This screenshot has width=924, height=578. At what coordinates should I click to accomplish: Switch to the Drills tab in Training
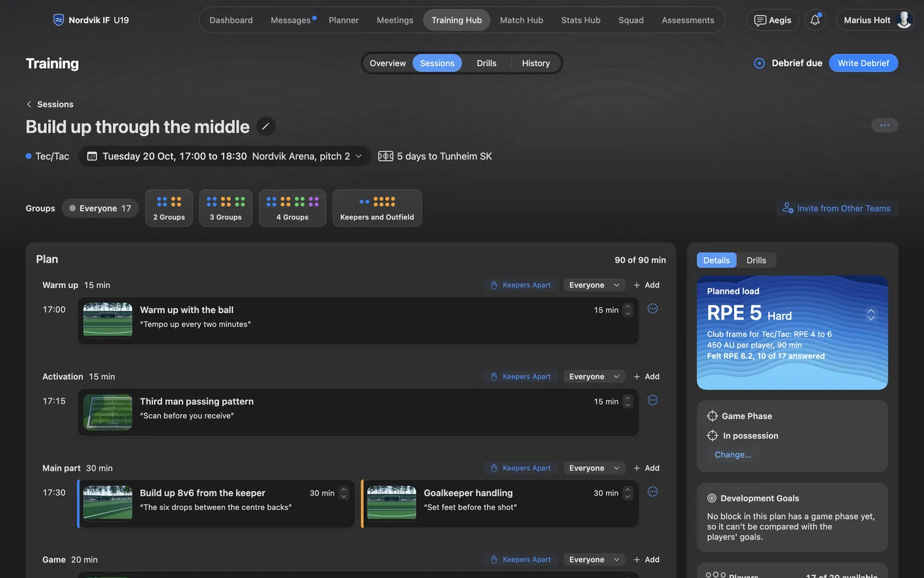tap(486, 63)
